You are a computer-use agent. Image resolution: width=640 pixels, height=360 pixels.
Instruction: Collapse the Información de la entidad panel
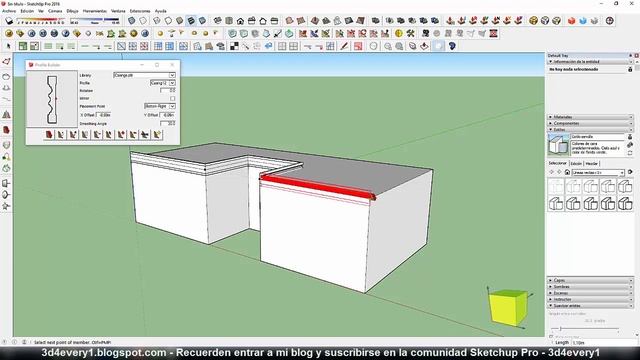(590, 62)
